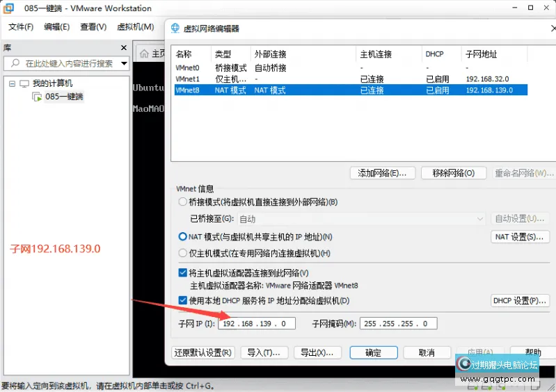Screen dimensions: 556x392
Task: Click the 子网地址 column header
Action: [x=494, y=54]
